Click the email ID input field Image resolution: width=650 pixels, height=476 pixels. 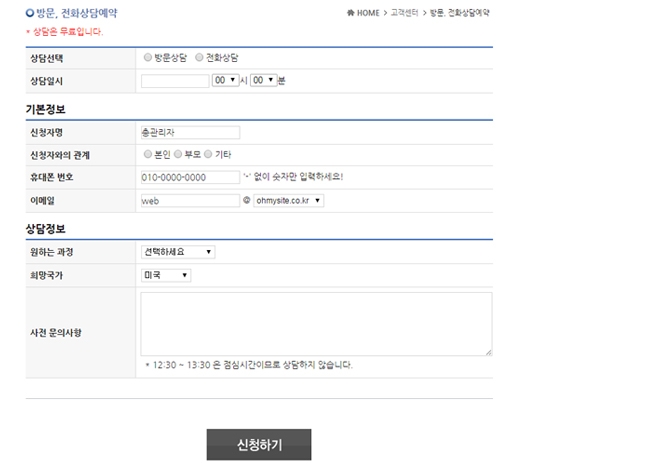(x=190, y=200)
